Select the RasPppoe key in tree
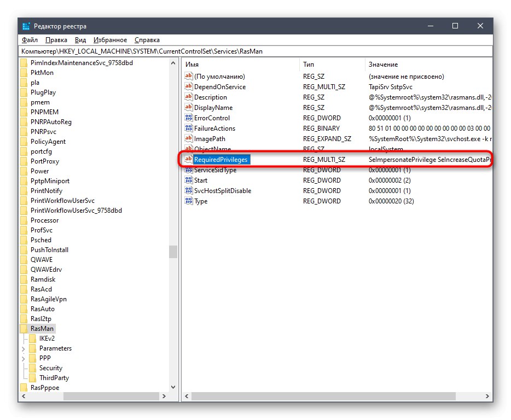This screenshot has width=511, height=420. tap(45, 387)
